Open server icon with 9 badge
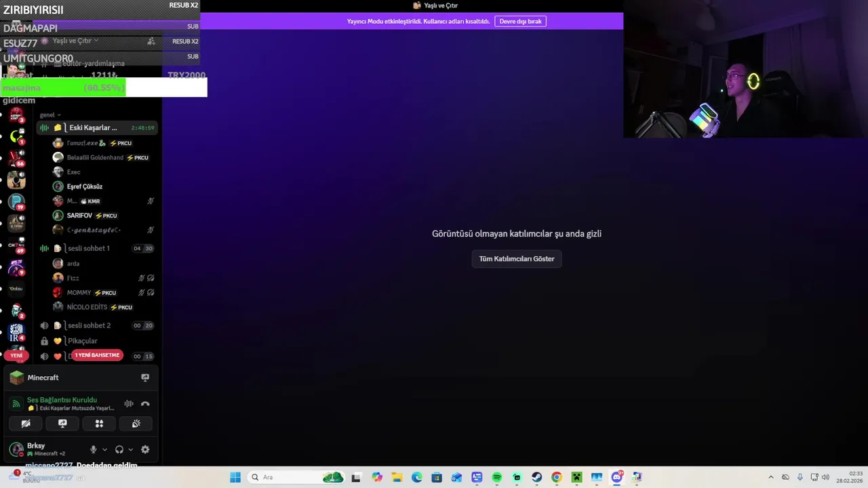This screenshot has width=868, height=488. click(16, 267)
